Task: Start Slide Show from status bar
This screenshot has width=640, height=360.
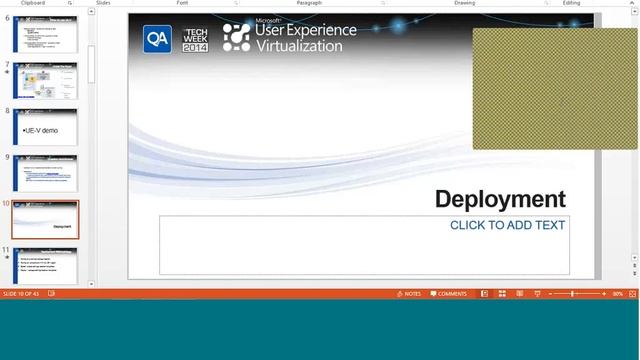Action: pos(537,293)
